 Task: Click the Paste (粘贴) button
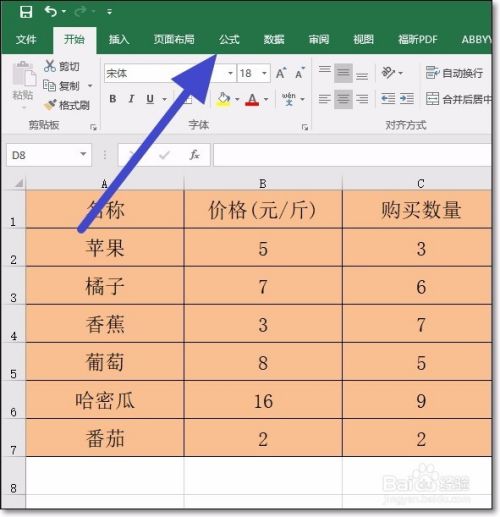coord(23,84)
